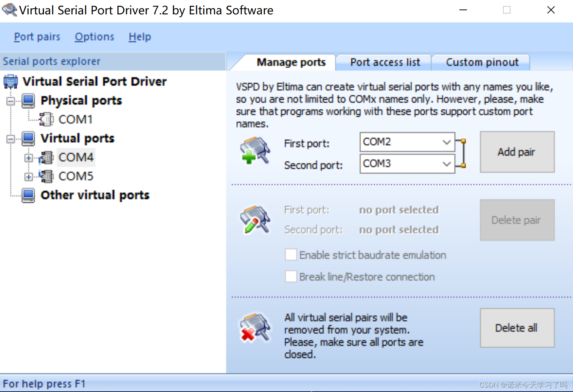The image size is (573, 392).
Task: Collapse the Physical ports tree node
Action: [11, 101]
